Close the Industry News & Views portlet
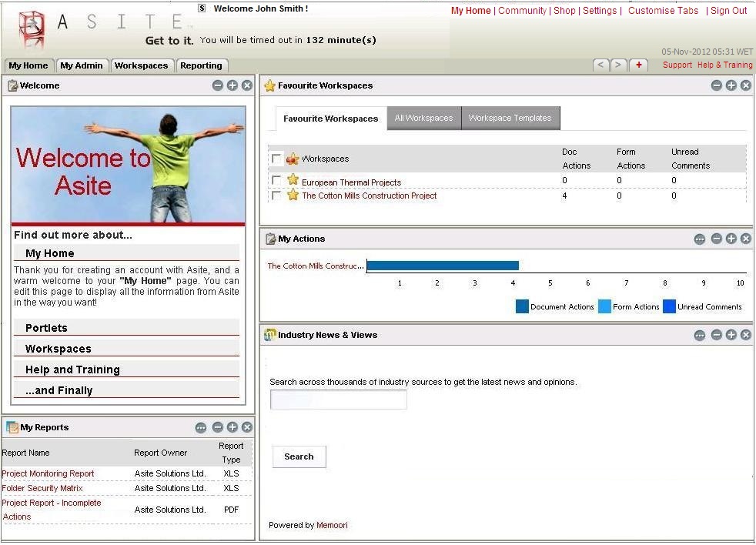Screen dimensions: 756x545 coord(745,335)
